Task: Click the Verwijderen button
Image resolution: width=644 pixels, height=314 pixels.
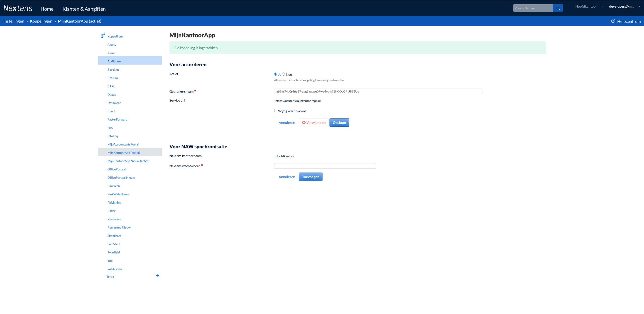Action: [x=314, y=123]
